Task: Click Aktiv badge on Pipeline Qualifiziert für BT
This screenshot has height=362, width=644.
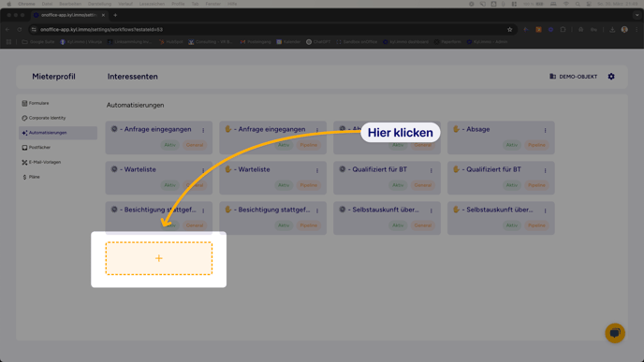Action: click(512, 185)
